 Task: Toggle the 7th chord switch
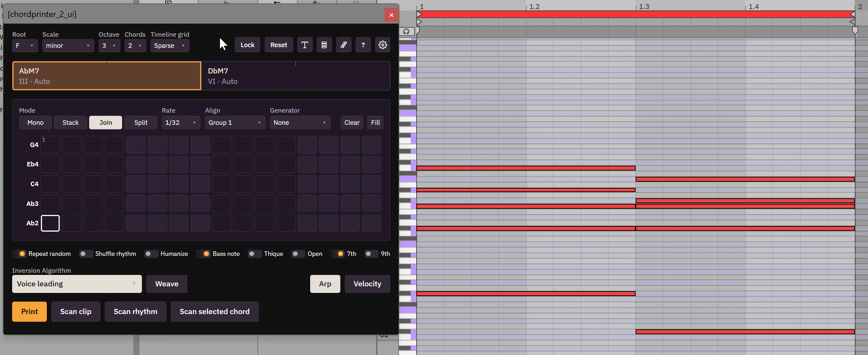[343, 254]
